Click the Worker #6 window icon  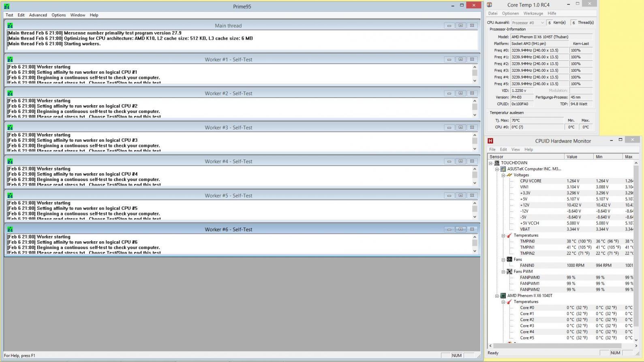pos(10,229)
